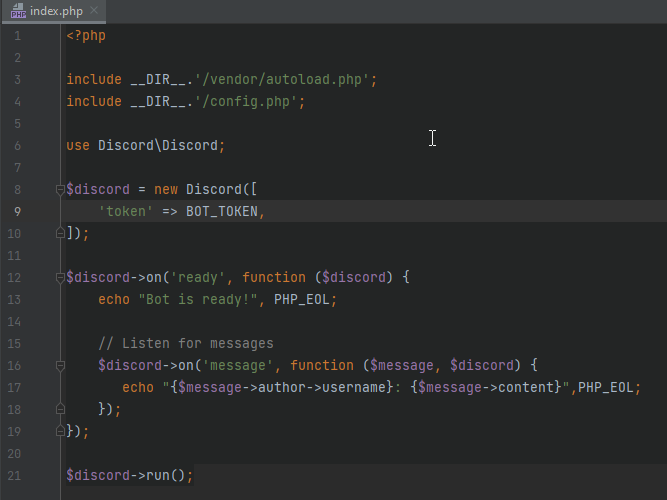Click the fold end marker at line 18
The width and height of the screenshot is (667, 500).
coord(60,409)
